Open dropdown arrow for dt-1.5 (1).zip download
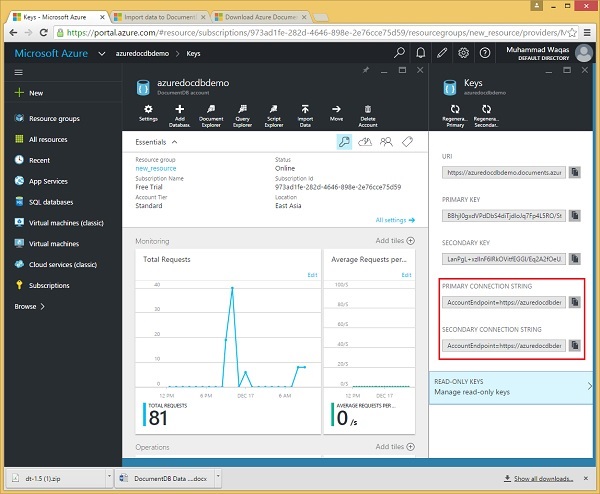This screenshot has height=494, width=600. 109,477
